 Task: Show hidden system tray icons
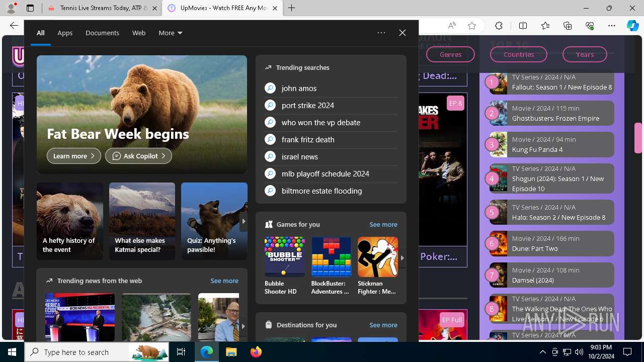point(542,352)
